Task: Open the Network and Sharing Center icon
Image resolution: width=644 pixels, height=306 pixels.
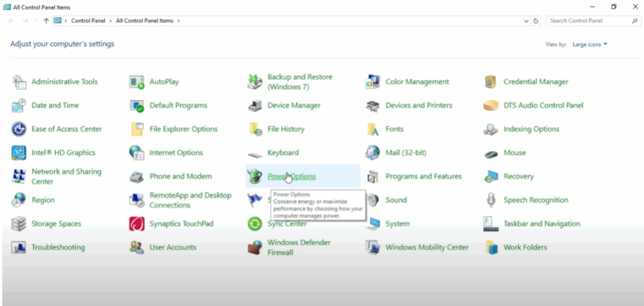Action: pyautogui.click(x=19, y=176)
